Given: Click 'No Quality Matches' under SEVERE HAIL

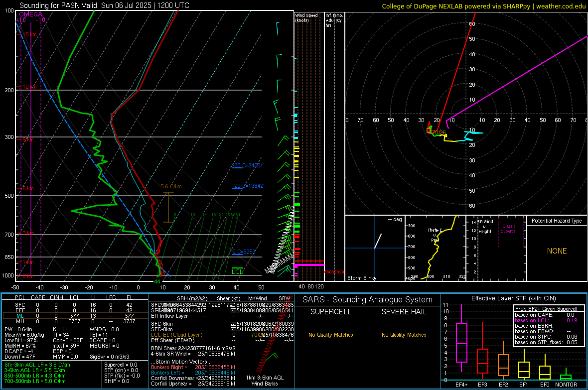Looking at the screenshot, I should pos(404,335).
